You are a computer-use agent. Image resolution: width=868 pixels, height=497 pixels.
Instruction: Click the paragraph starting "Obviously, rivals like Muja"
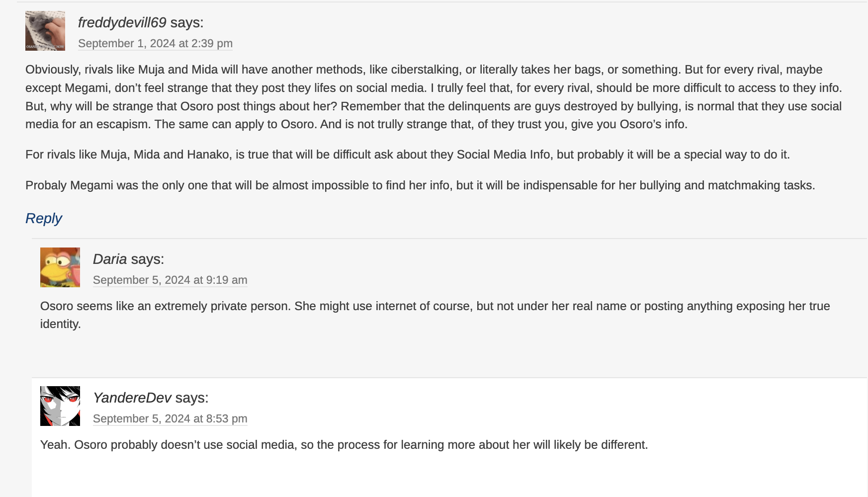point(434,97)
